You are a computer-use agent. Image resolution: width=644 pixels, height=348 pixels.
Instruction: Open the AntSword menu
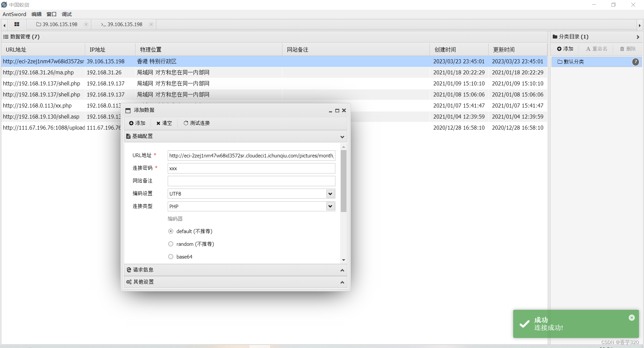[14, 14]
